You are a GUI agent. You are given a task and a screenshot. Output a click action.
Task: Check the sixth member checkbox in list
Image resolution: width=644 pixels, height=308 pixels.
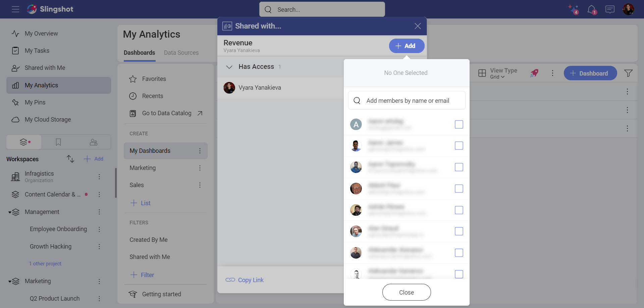459,231
